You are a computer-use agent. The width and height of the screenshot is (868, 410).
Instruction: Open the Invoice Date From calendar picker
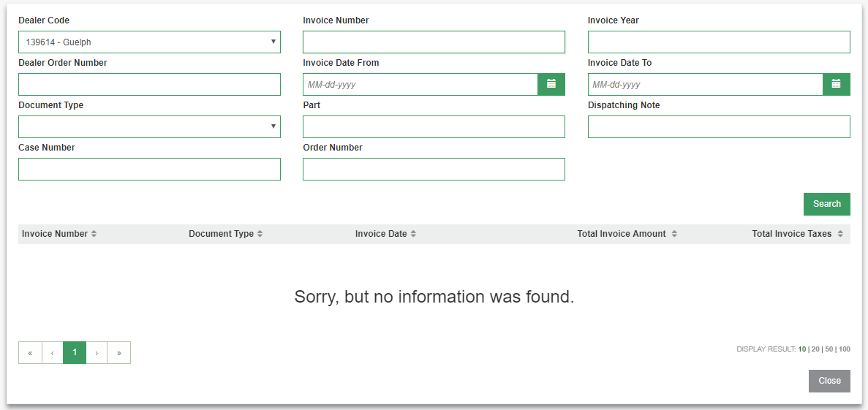coord(551,84)
